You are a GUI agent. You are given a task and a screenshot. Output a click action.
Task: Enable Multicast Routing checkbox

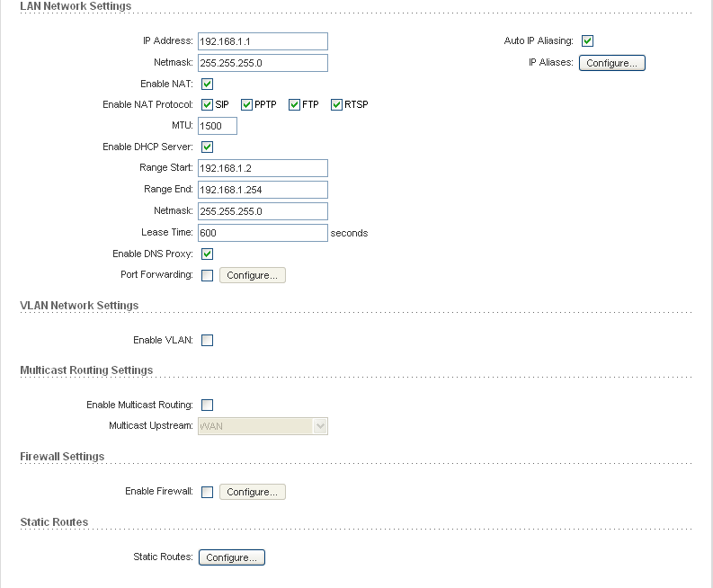pos(207,405)
